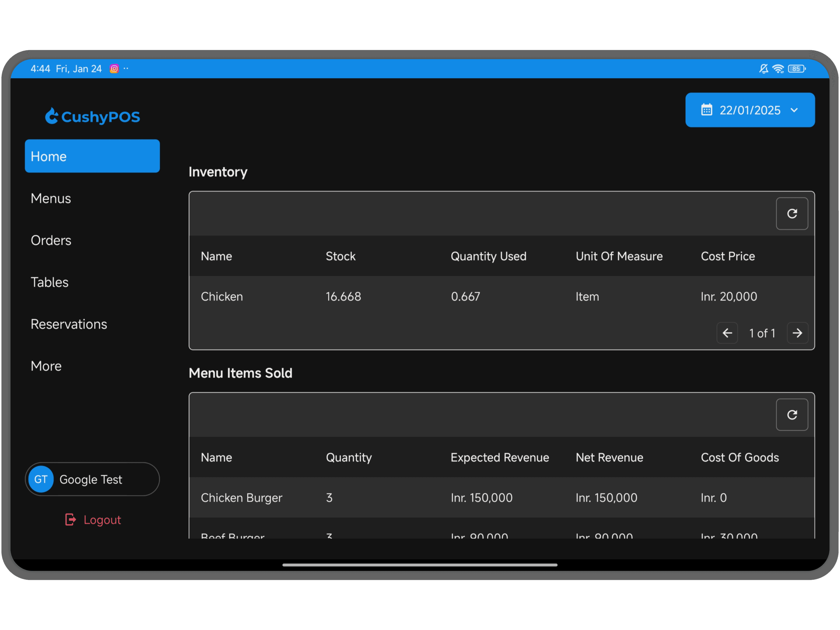Click the Net Revenue column header
Viewport: 840px width, 630px height.
(609, 458)
